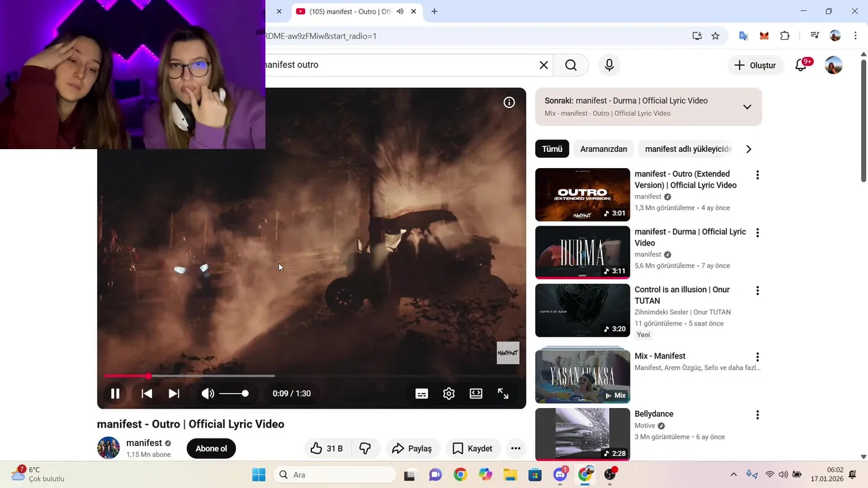This screenshot has width=868, height=488.
Task: Bookmark this page with the star
Action: [715, 36]
